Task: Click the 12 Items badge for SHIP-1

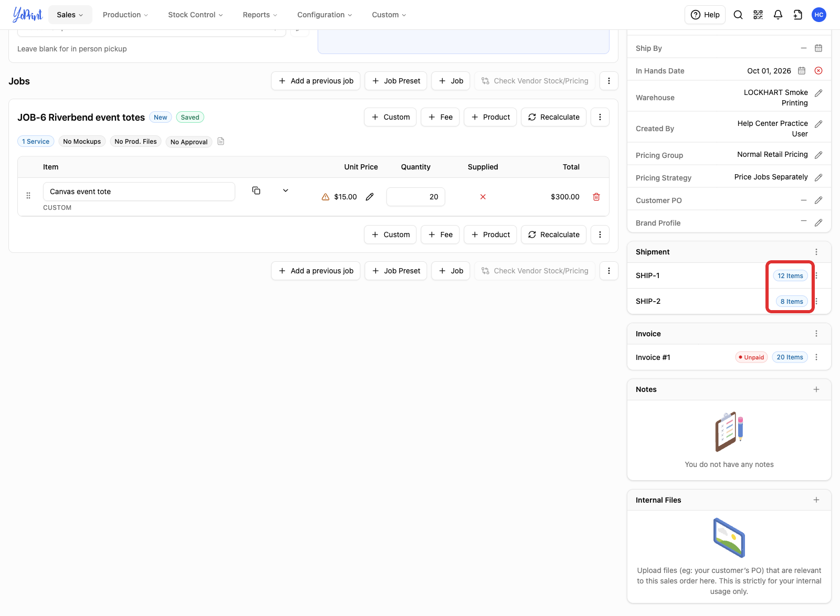Action: pyautogui.click(x=790, y=276)
